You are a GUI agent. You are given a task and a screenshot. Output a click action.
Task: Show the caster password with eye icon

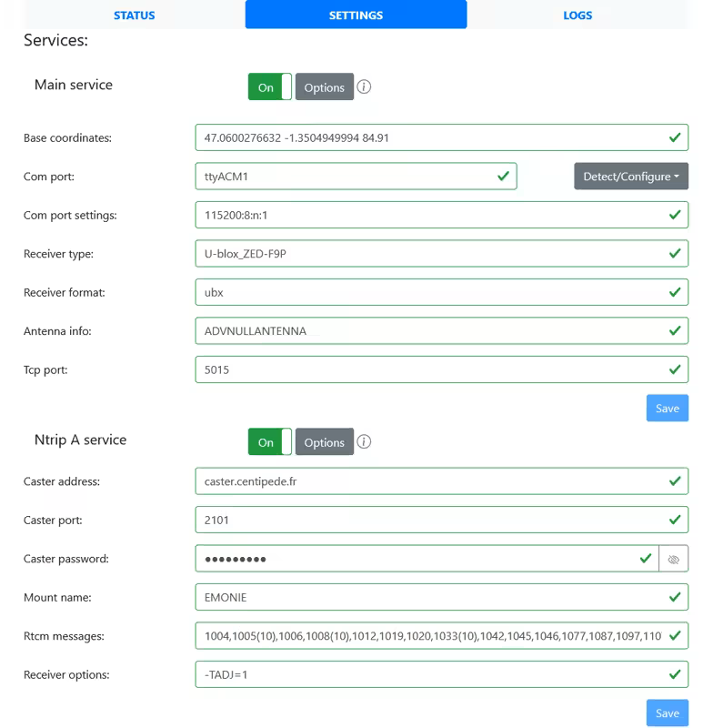click(x=673, y=559)
